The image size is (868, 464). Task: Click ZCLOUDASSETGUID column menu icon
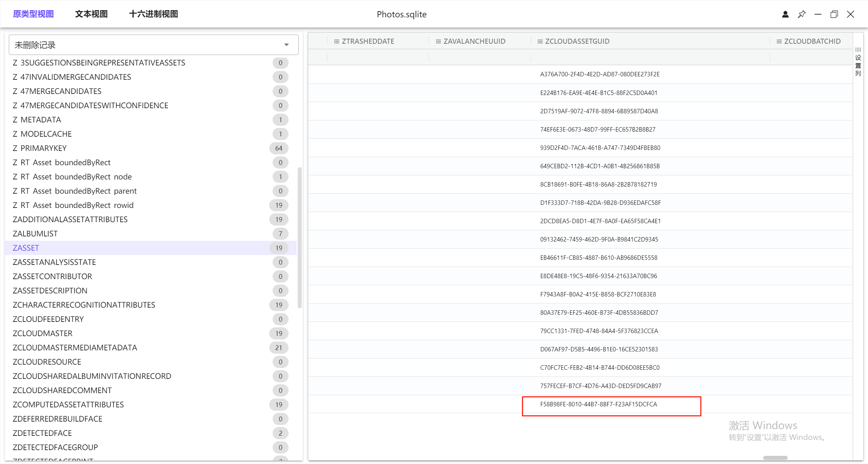point(540,41)
